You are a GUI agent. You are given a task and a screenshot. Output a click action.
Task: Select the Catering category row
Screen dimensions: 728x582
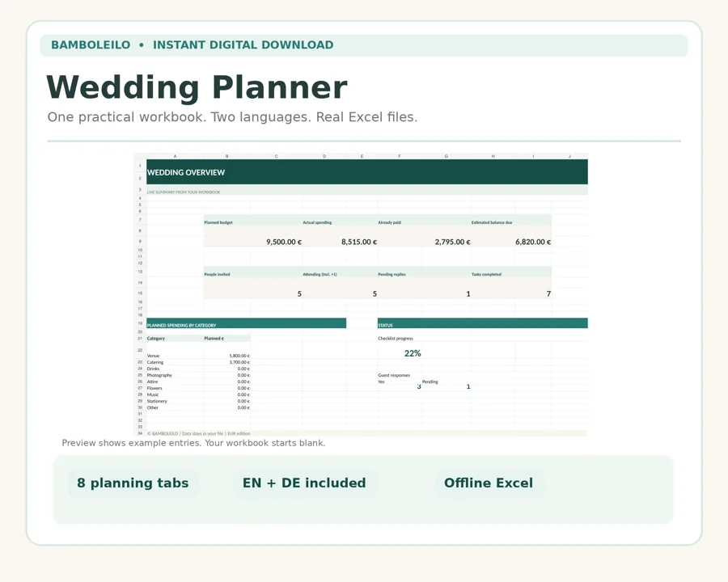[x=198, y=362]
